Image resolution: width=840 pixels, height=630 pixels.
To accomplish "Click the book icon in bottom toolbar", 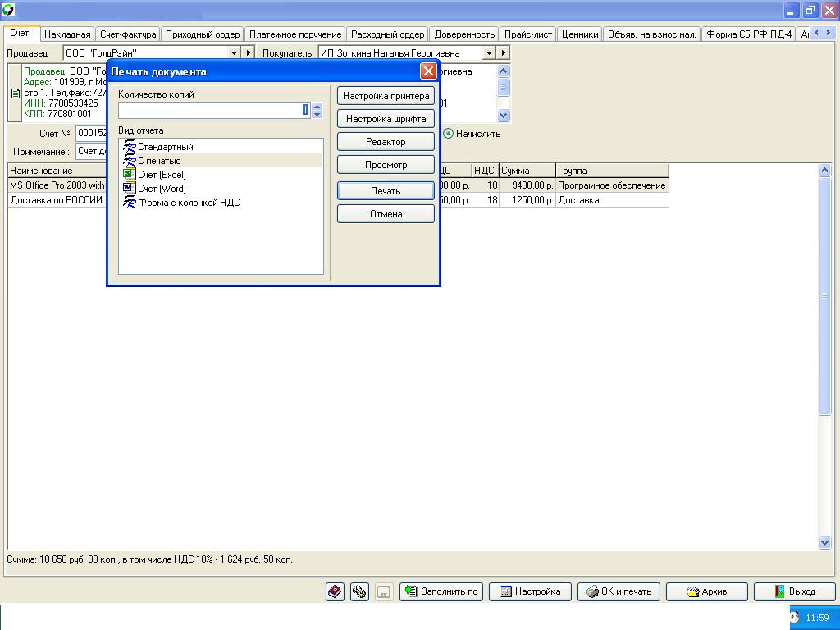I will coord(335,591).
